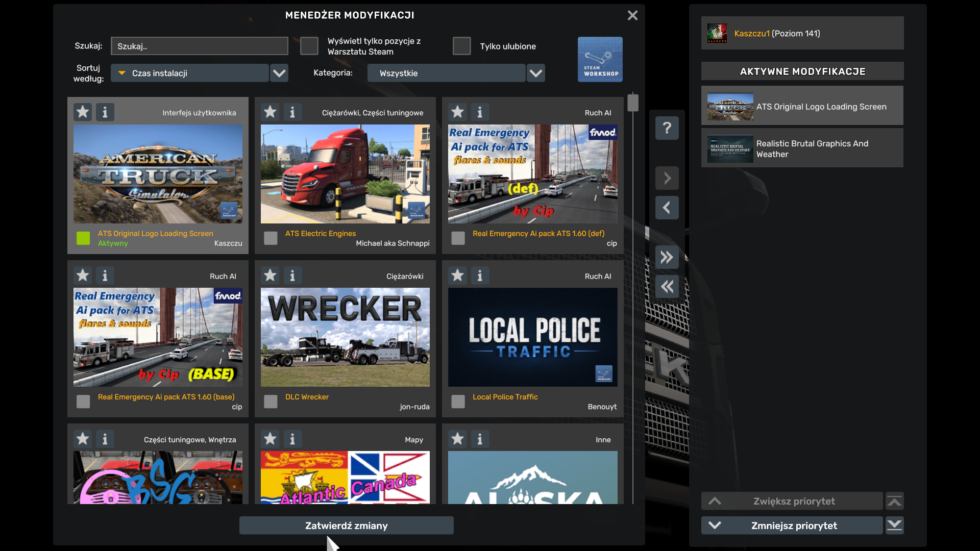Click Zmniejsz priorytet button
980x551 pixels.
[x=792, y=525]
